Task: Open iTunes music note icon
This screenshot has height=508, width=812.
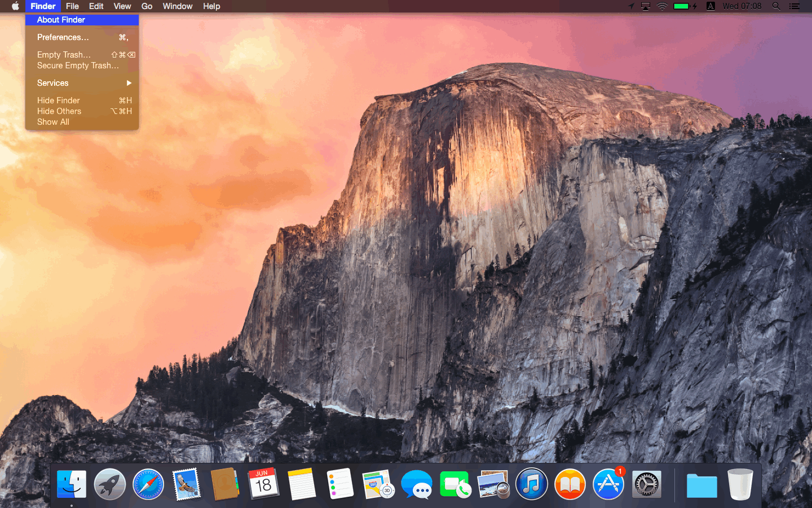Action: (x=532, y=484)
